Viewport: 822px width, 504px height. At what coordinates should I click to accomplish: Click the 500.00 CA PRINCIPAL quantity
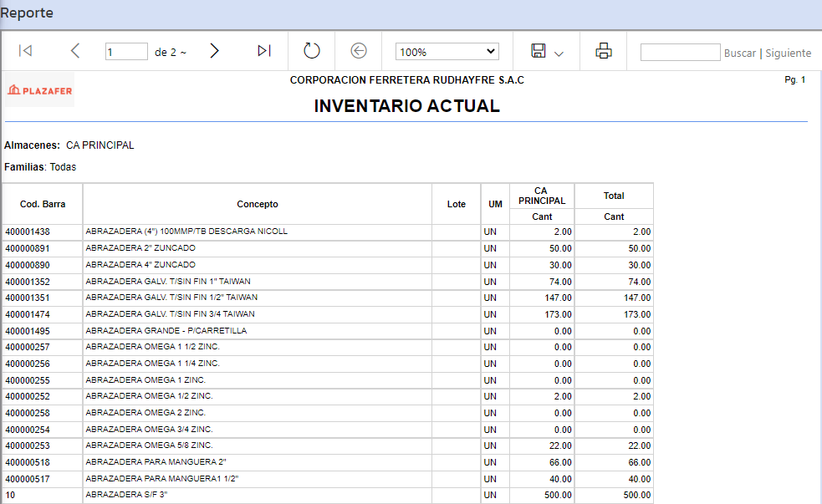click(558, 495)
